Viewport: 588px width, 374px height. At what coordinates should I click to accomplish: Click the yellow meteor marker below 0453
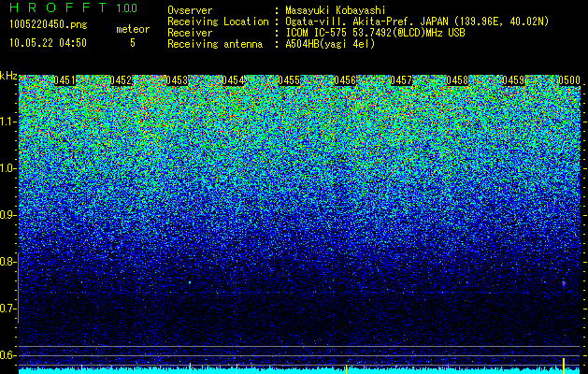tap(190, 367)
